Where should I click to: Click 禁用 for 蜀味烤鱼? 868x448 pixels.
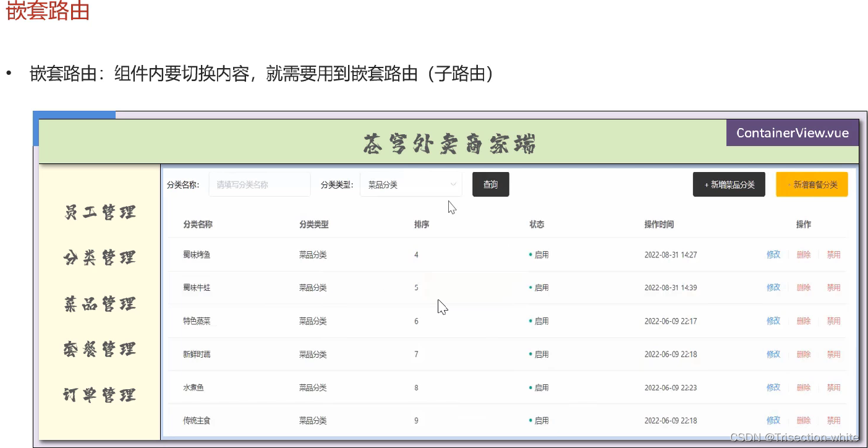[x=834, y=254]
